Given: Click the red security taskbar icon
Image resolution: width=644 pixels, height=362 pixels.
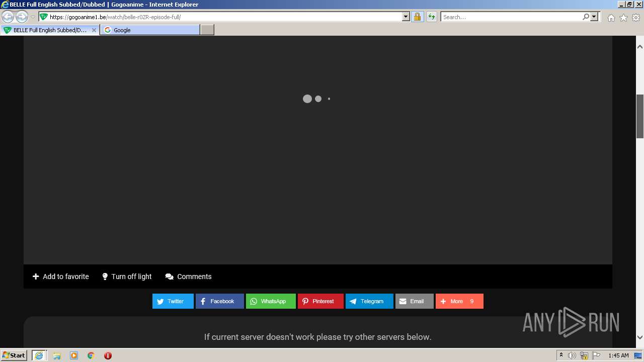Looking at the screenshot, I should point(108,355).
